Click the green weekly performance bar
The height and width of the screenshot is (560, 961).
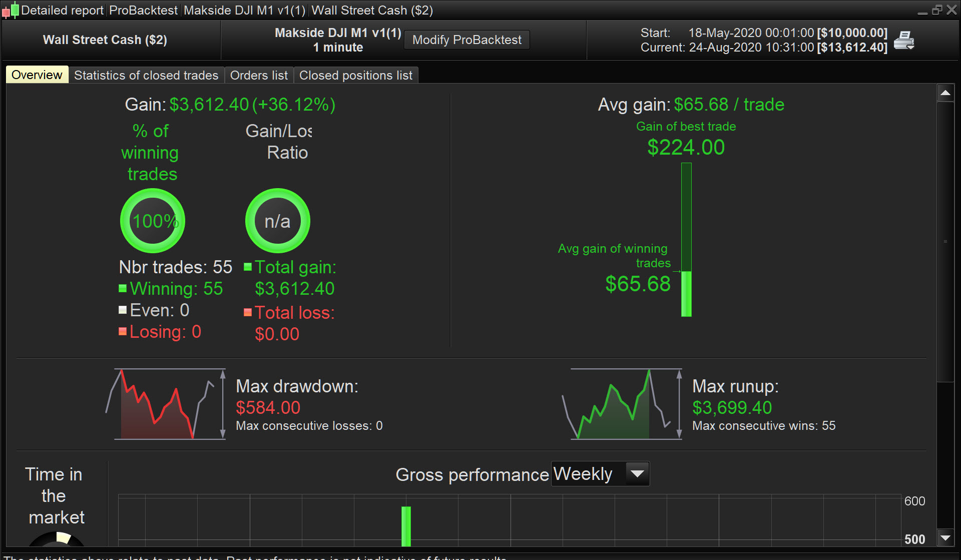coord(406,525)
